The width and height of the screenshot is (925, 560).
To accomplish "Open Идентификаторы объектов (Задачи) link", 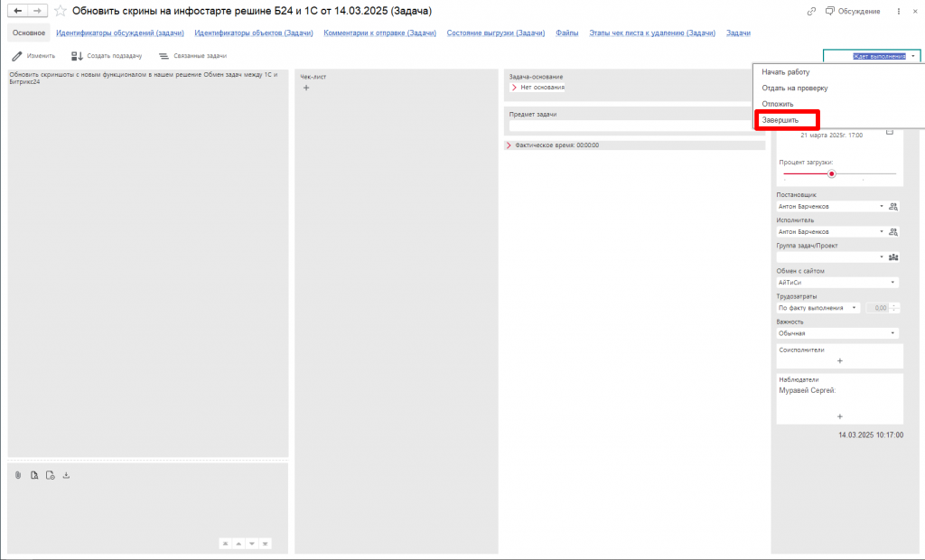I will click(254, 33).
